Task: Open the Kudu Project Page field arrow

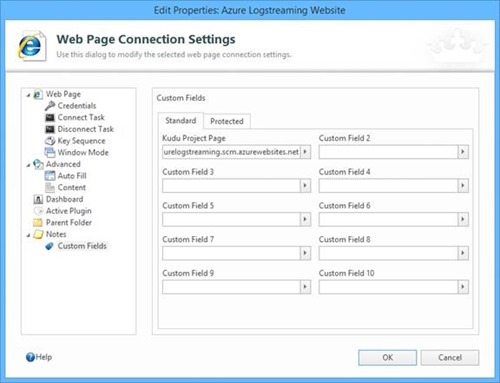Action: point(305,152)
